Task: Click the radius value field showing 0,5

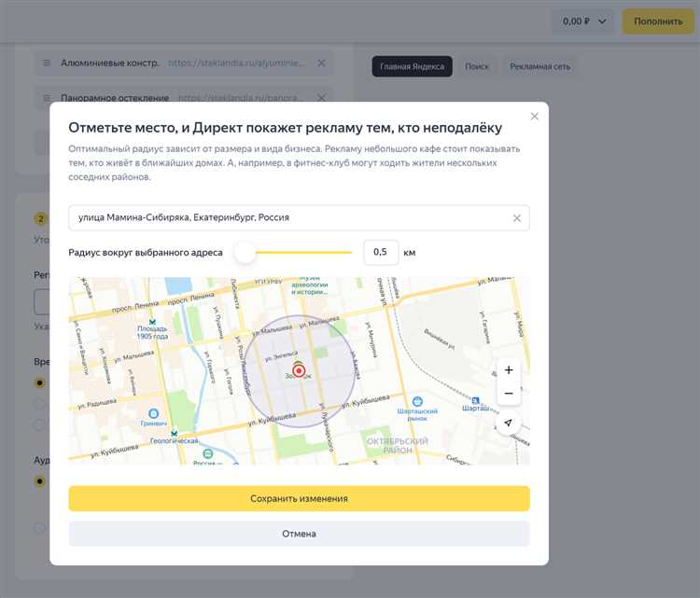Action: (x=380, y=253)
